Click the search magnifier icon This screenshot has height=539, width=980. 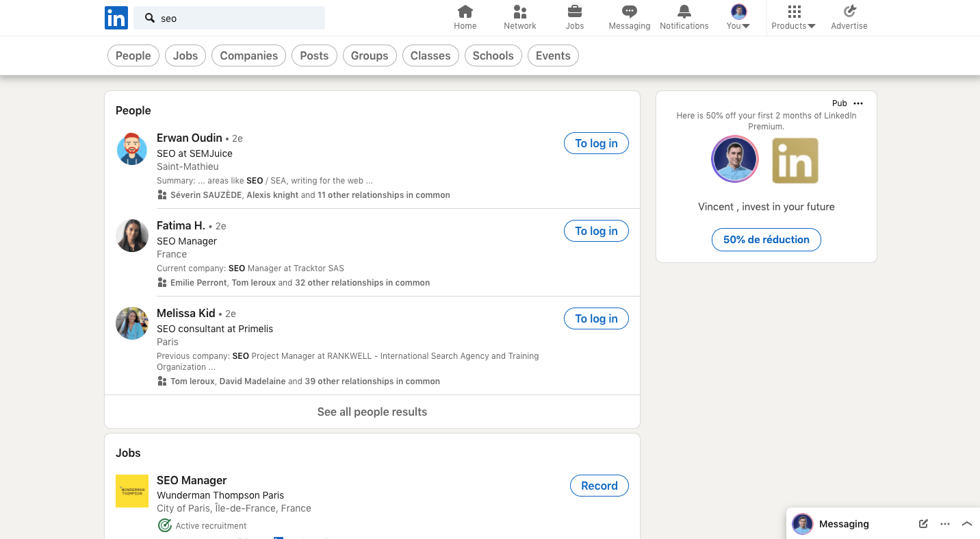(150, 18)
